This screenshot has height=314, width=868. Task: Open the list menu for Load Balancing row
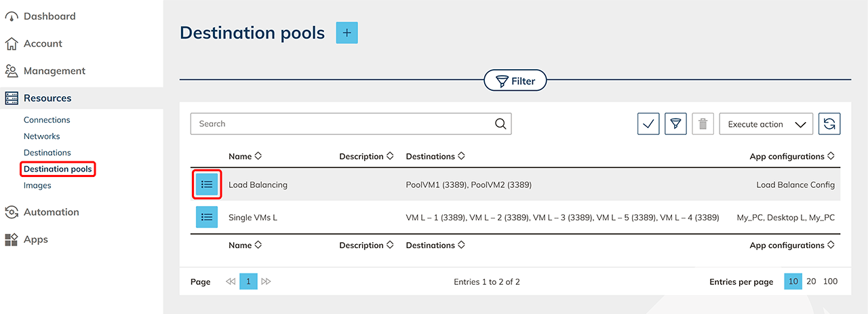(208, 184)
